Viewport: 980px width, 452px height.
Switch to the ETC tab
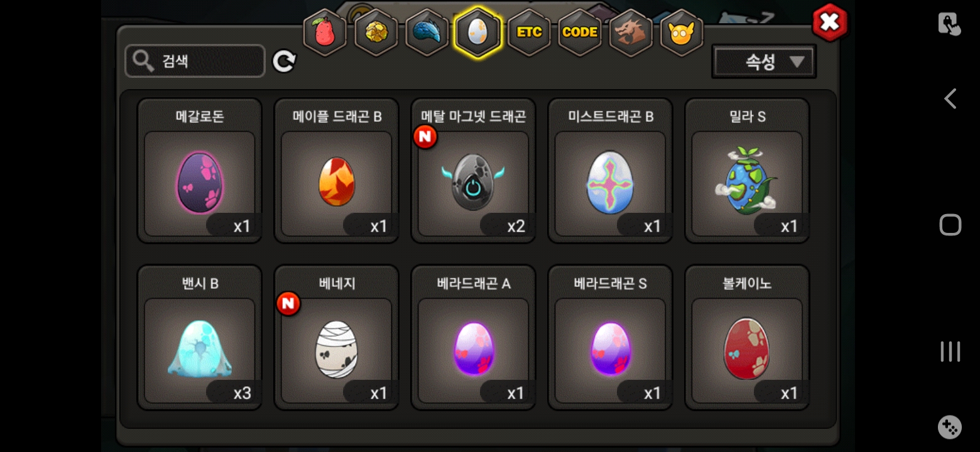529,32
